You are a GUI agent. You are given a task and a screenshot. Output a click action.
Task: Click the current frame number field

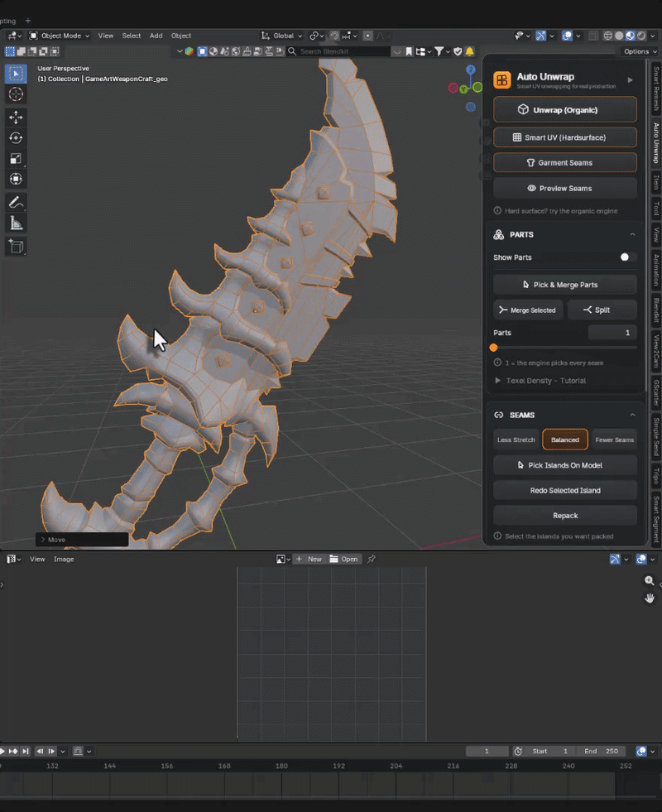pyautogui.click(x=487, y=751)
